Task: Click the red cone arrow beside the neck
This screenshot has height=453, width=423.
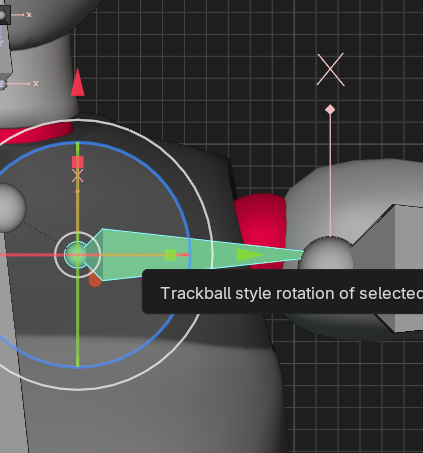Action: tap(78, 83)
